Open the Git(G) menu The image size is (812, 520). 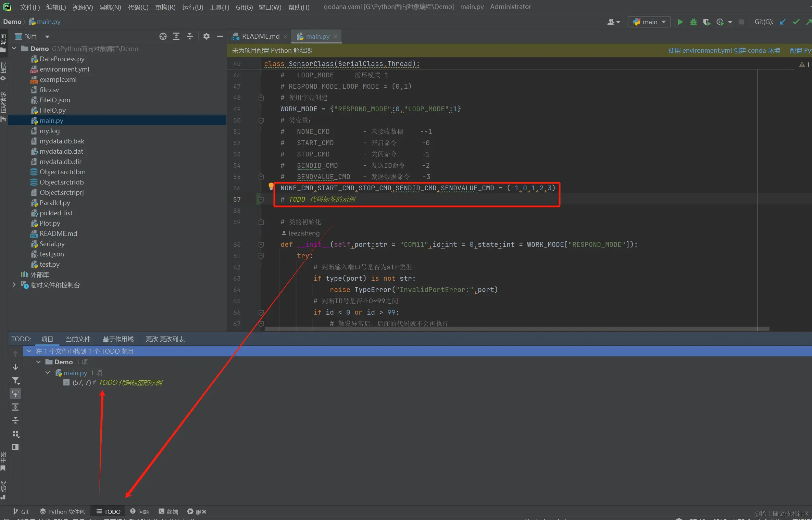tap(244, 7)
